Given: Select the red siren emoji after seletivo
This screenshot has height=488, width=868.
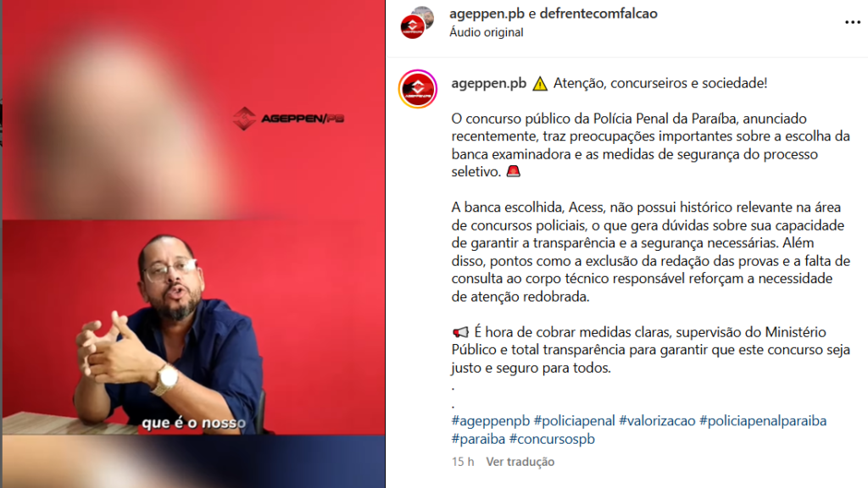Looking at the screenshot, I should pos(514,171).
